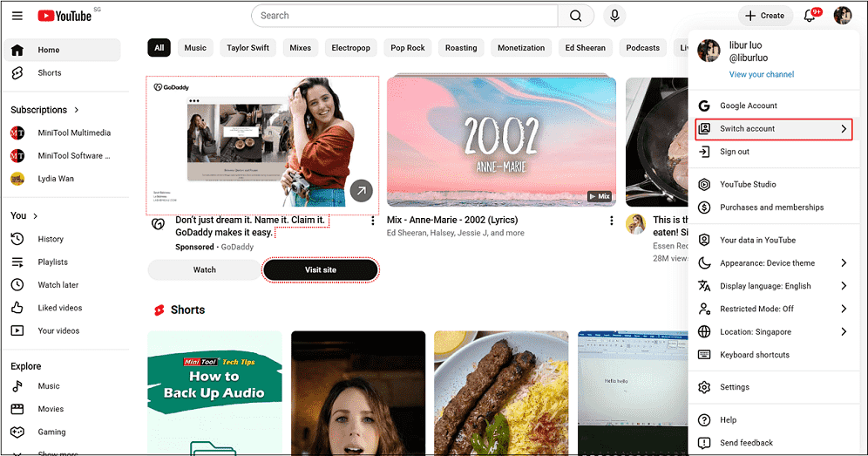Expand Appearance: Device theme submenu
868x456 pixels.
(774, 263)
